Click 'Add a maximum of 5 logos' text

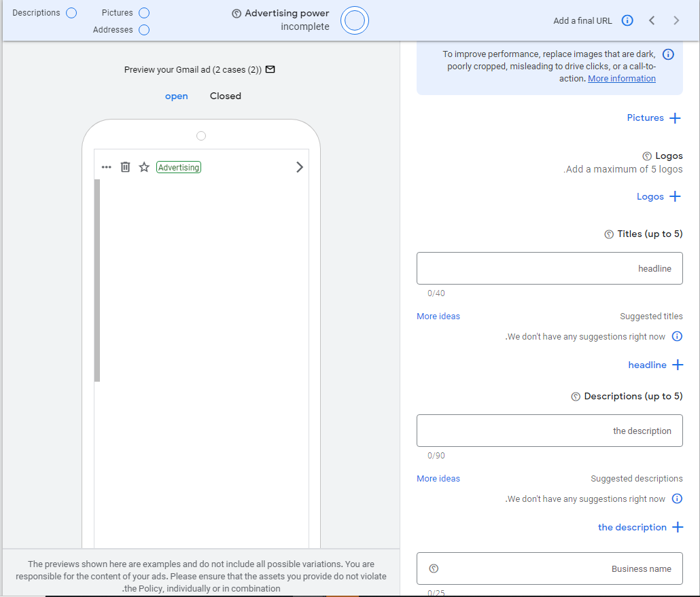[623, 170]
